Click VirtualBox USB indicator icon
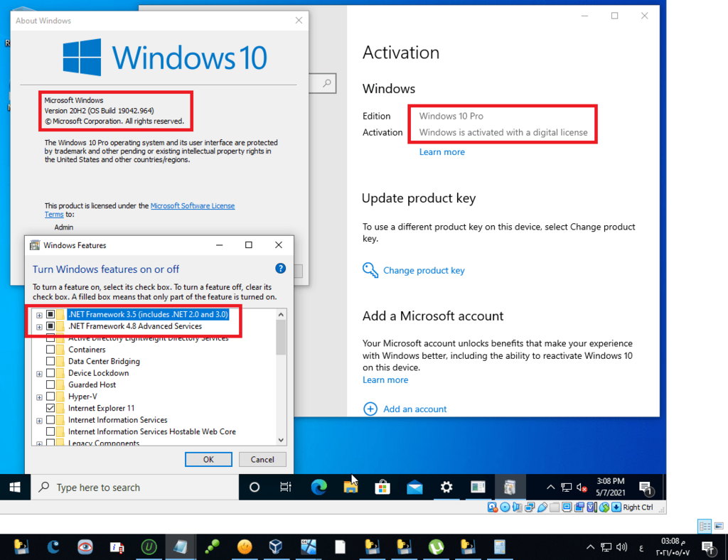728x560 pixels. [x=542, y=507]
